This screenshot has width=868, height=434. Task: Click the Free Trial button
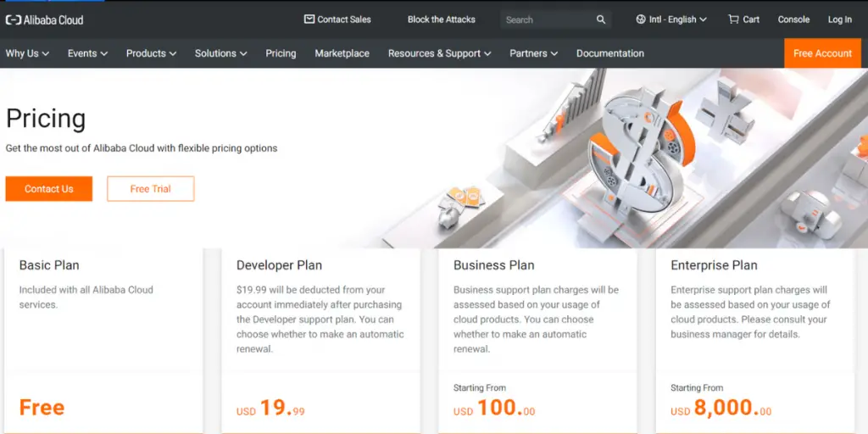(x=150, y=189)
